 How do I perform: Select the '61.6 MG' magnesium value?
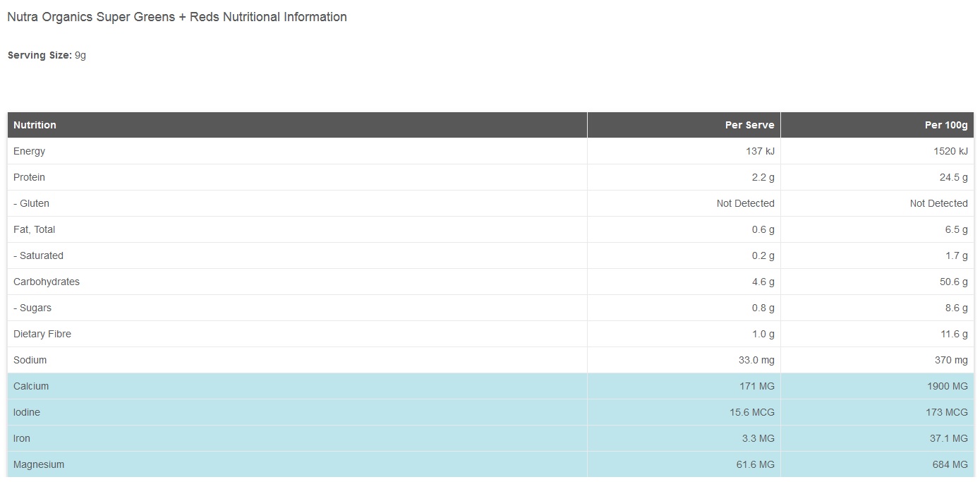[756, 464]
